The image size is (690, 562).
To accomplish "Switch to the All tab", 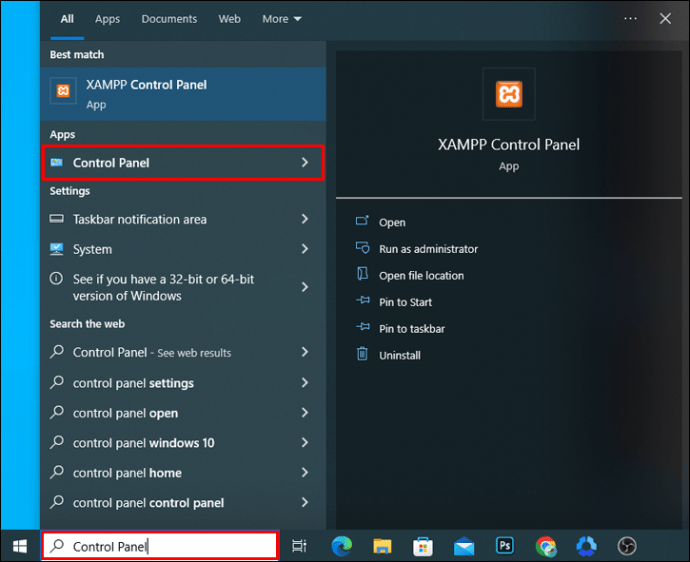I will (x=67, y=19).
